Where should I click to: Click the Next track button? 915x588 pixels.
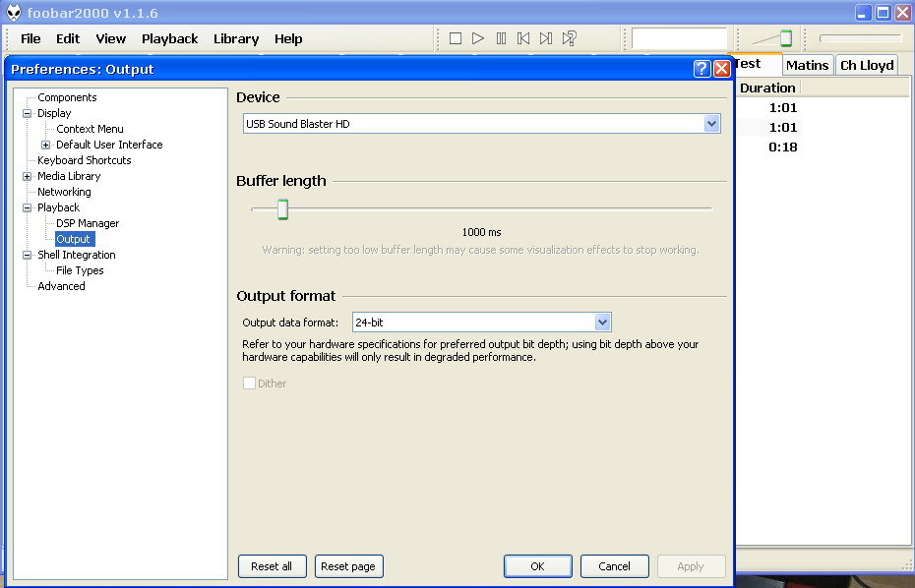546,38
